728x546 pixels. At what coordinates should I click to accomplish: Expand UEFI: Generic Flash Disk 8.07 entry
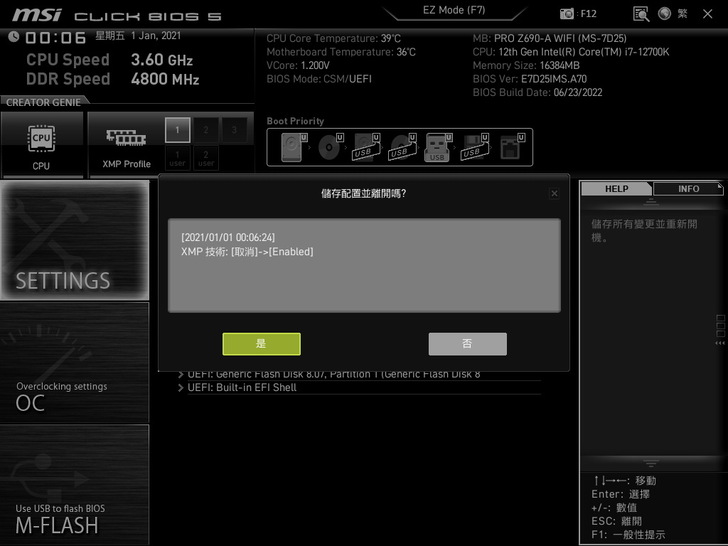pyautogui.click(x=359, y=375)
